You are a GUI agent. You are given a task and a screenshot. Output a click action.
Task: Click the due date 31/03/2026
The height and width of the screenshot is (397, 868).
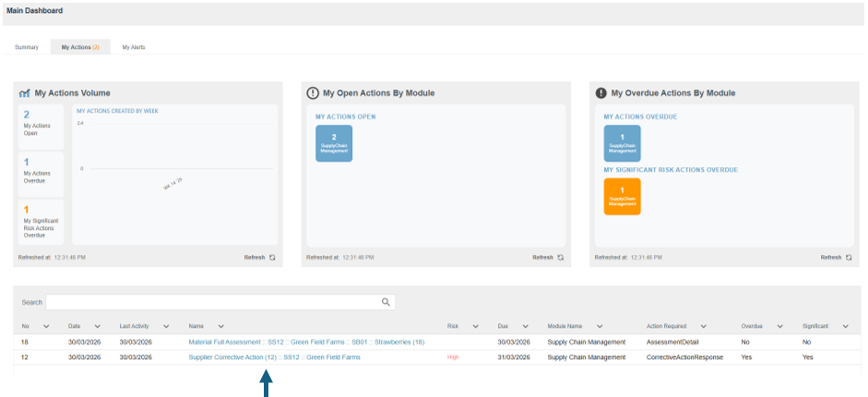(515, 357)
